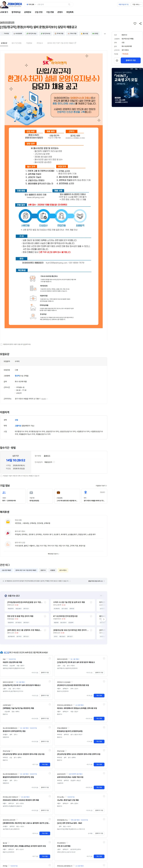Open the 기업·연봉 menu
Screen dimensions: 143x868
pyautogui.click(x=50, y=12)
